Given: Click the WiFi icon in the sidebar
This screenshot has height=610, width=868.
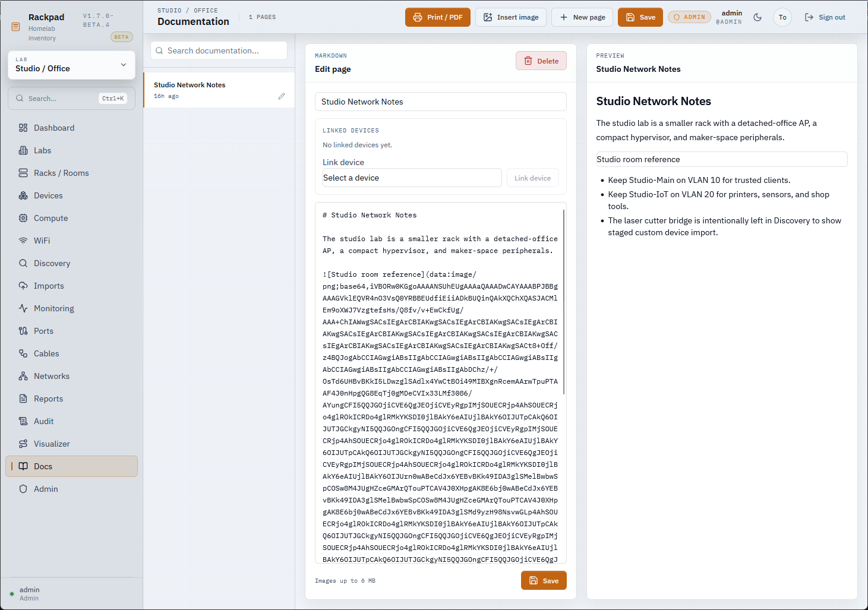Looking at the screenshot, I should (x=23, y=241).
